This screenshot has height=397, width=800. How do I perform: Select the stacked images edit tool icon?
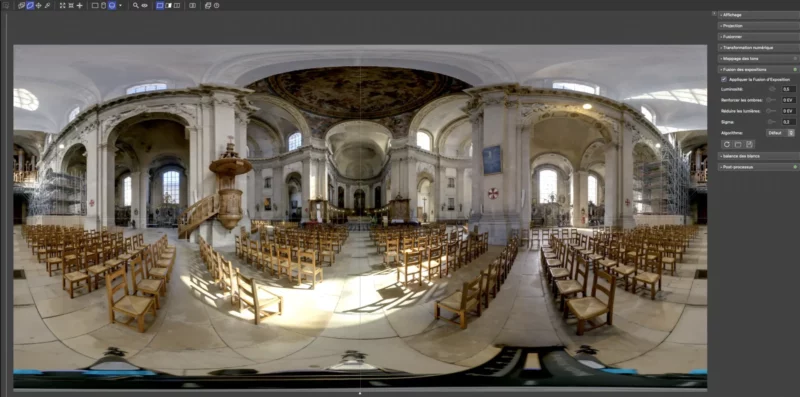[x=21, y=6]
